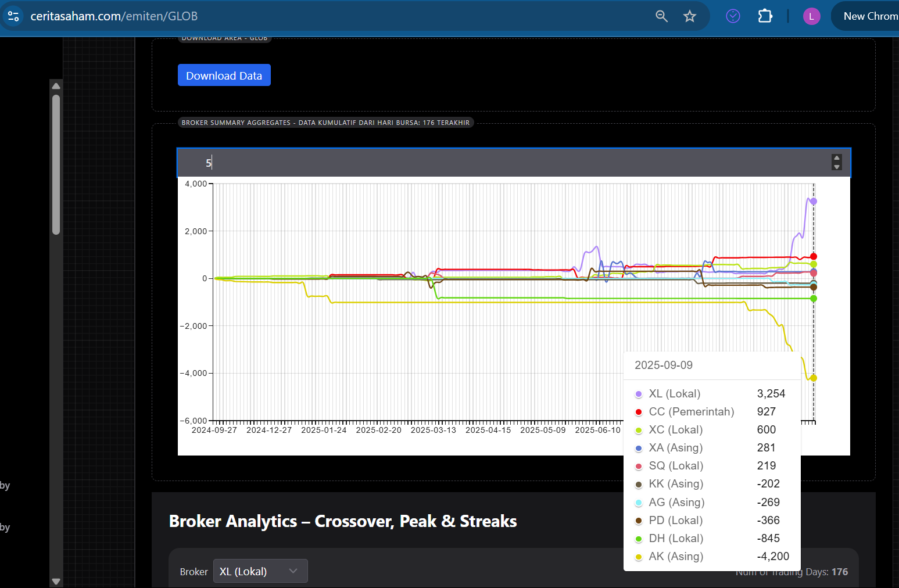The height and width of the screenshot is (588, 899).
Task: Open the Broker dropdown showing XL (Lokal)
Action: (x=260, y=571)
